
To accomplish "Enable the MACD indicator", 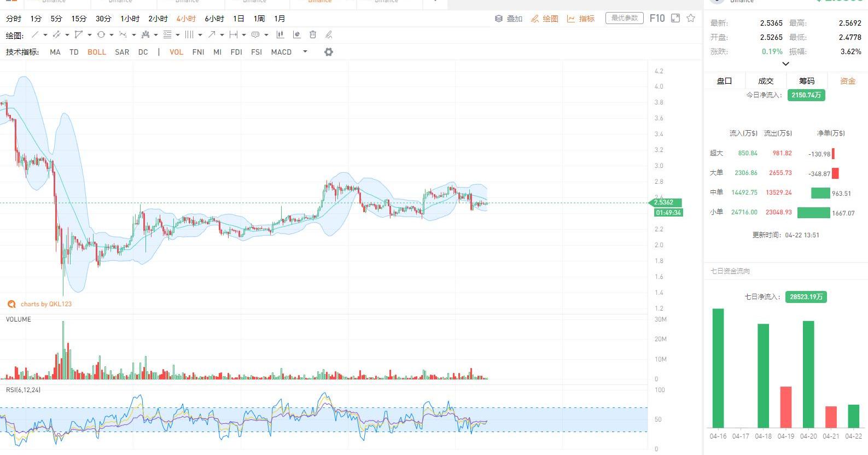I will [x=281, y=52].
